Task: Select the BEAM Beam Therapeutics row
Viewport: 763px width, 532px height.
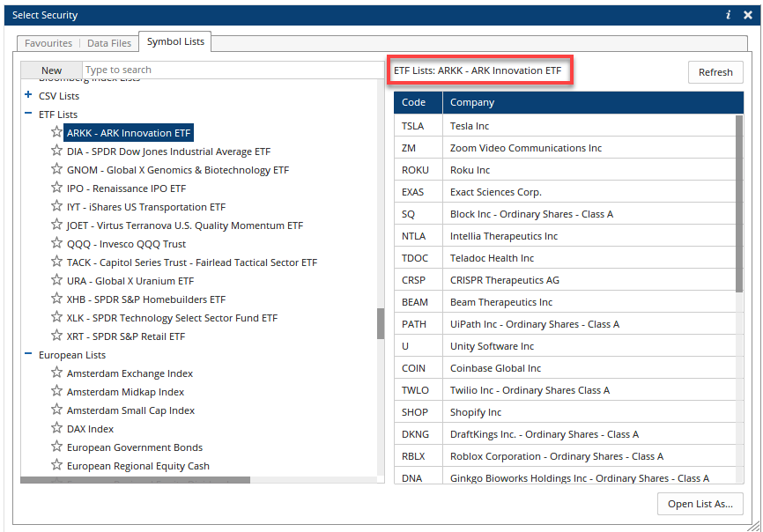Action: click(x=565, y=302)
